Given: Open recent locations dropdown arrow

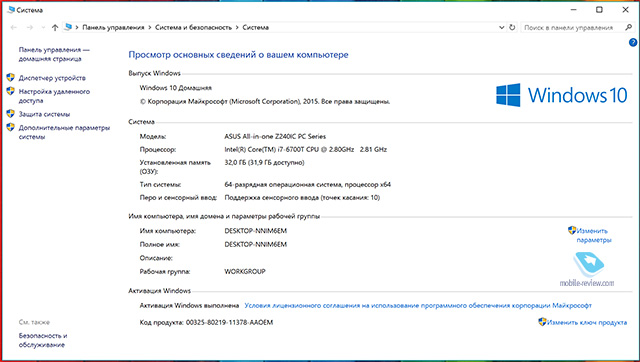Looking at the screenshot, I should [x=43, y=28].
